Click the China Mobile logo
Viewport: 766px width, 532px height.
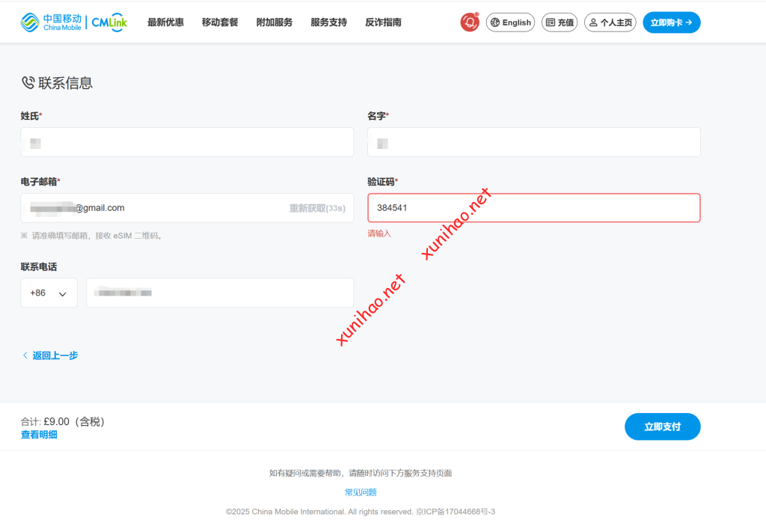pos(51,22)
